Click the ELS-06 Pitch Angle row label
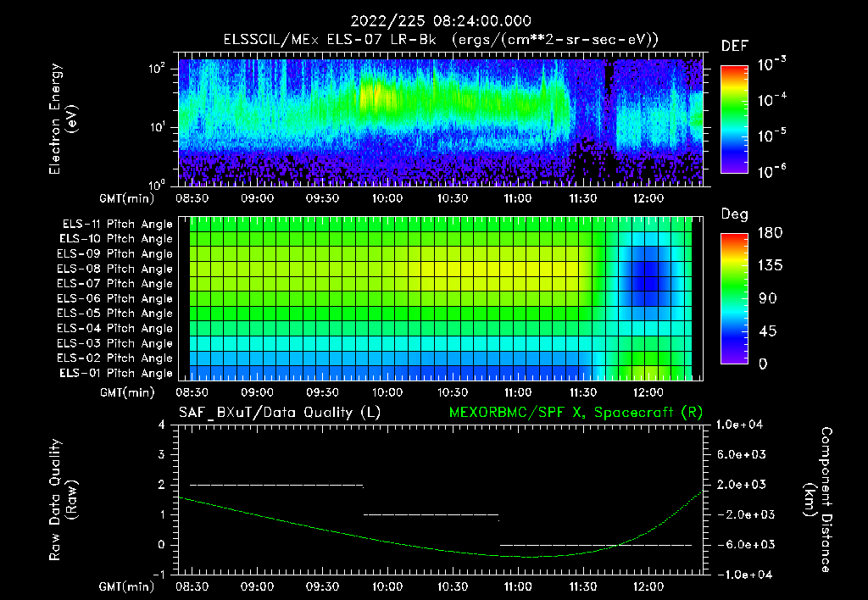Image resolution: width=868 pixels, height=600 pixels. (x=115, y=299)
